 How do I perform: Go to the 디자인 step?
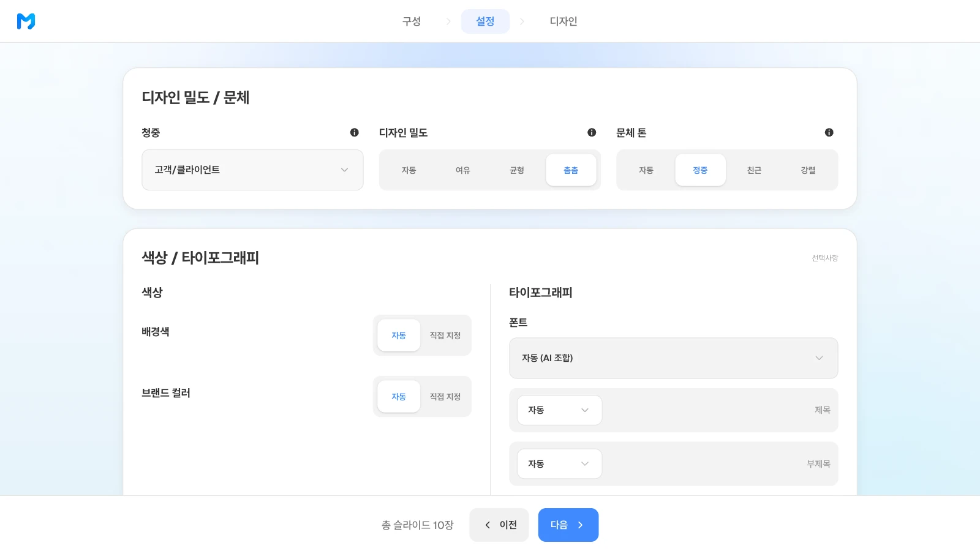[x=563, y=21]
